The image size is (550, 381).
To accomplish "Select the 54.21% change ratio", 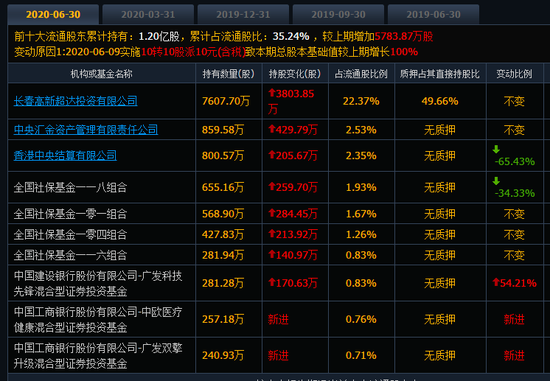I will click(x=514, y=283).
